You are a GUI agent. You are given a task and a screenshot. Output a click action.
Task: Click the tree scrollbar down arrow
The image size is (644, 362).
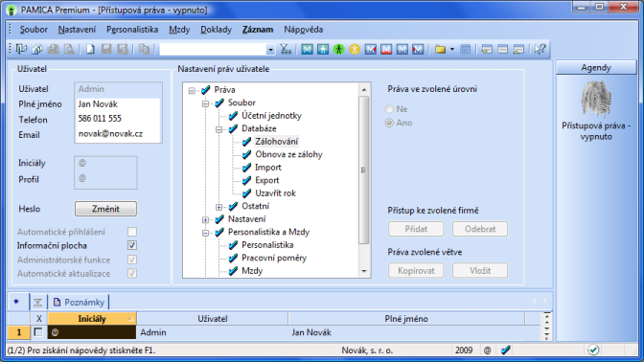pos(364,271)
